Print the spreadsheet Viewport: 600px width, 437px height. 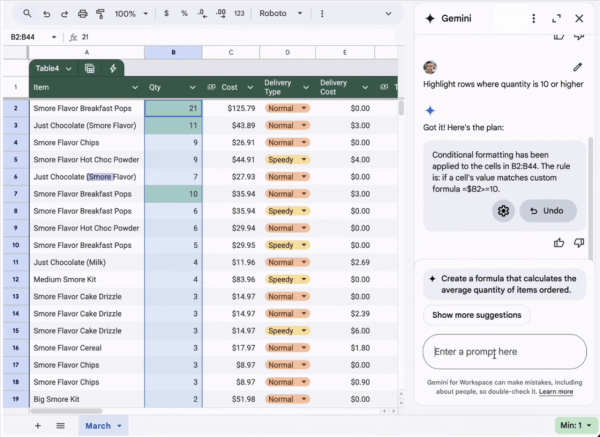82,14
